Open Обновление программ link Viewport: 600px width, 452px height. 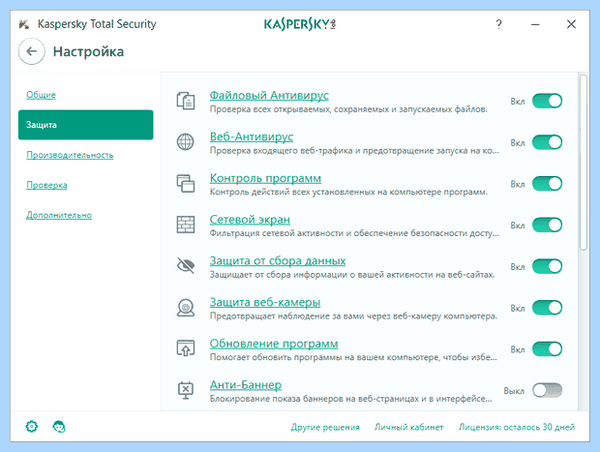(274, 343)
